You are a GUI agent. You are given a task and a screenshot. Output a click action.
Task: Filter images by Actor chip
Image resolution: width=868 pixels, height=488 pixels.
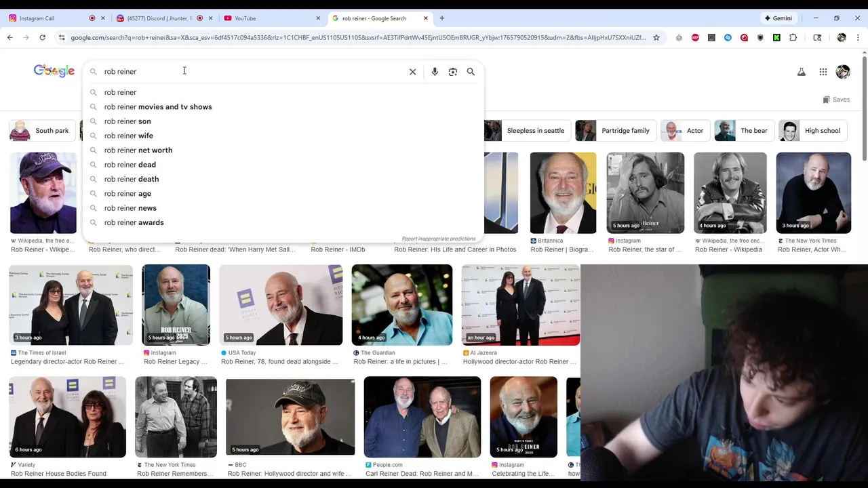click(x=685, y=131)
